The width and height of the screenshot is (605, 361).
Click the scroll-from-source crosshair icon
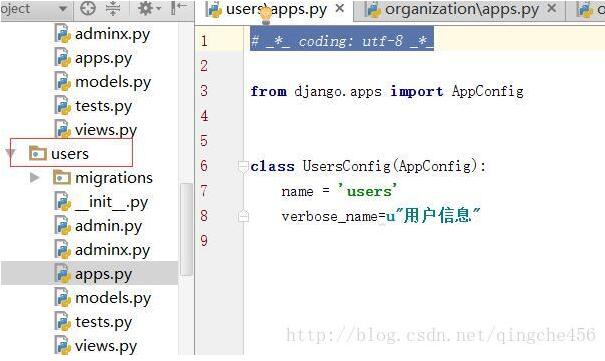88,8
